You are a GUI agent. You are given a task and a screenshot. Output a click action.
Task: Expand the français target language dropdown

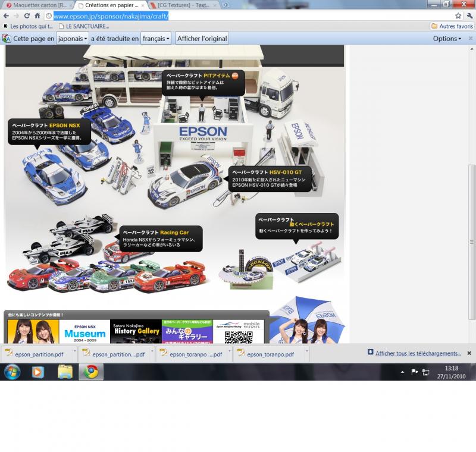pos(156,39)
